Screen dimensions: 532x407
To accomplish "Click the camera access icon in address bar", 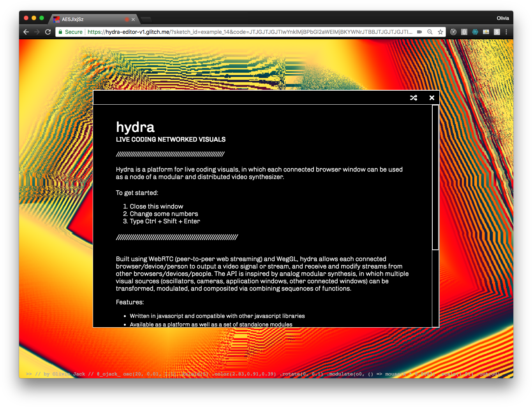I will [x=419, y=32].
